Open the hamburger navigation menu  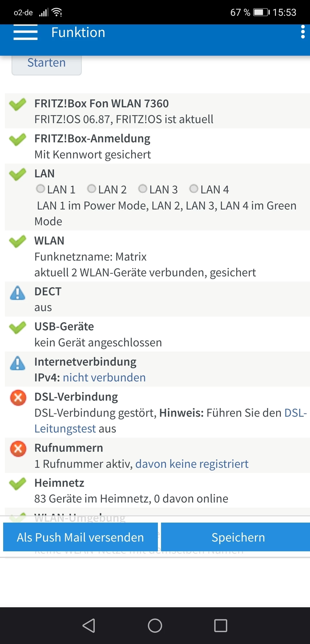tap(25, 32)
